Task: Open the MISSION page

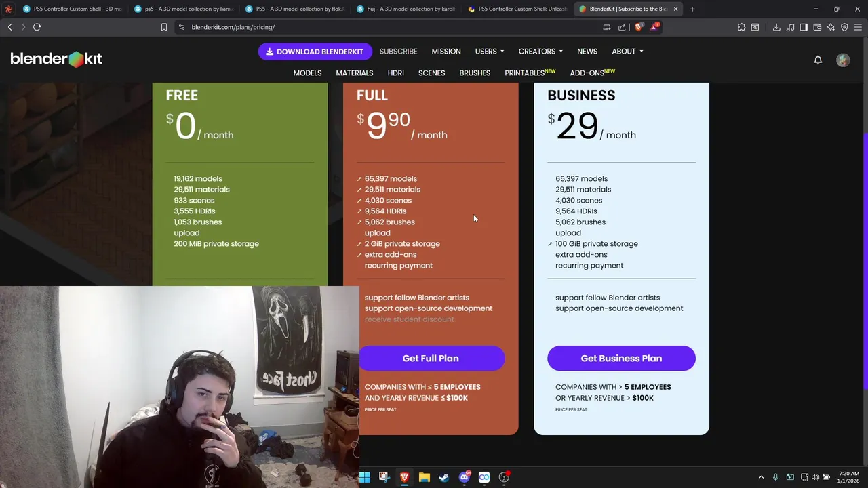Action: coord(446,52)
